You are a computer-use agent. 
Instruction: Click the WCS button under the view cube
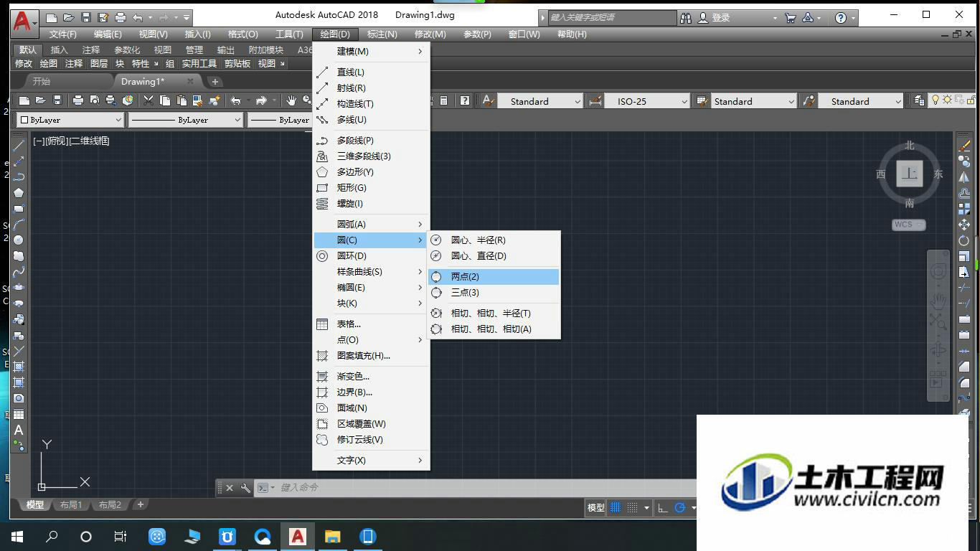pos(908,225)
